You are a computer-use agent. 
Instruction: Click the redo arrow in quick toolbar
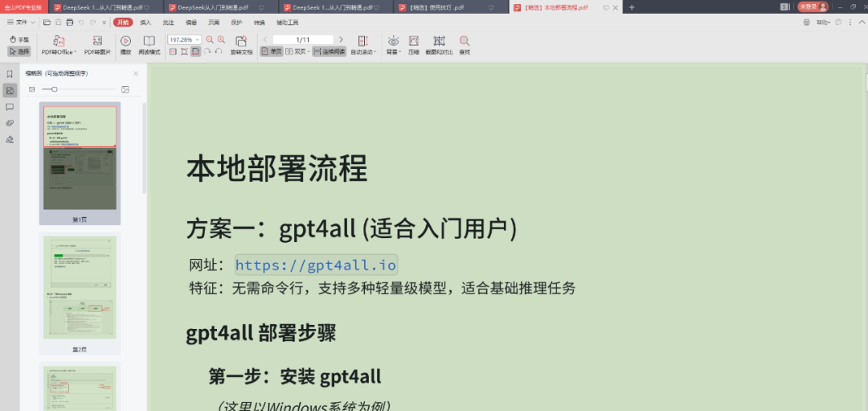click(92, 23)
